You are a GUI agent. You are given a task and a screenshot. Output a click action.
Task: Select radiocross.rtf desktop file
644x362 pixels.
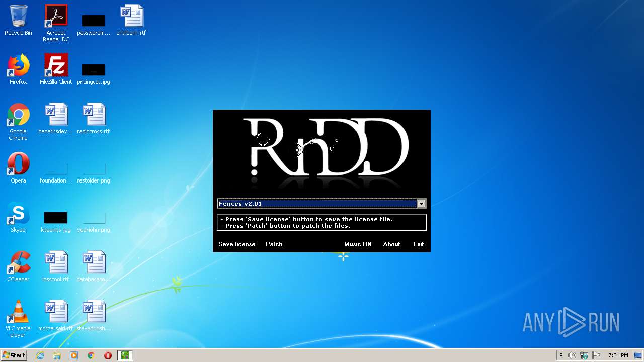coord(94,119)
